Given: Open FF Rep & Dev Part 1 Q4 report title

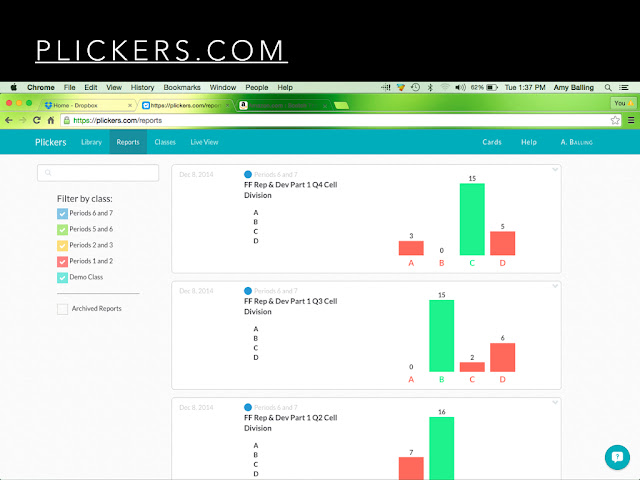Looking at the screenshot, I should 291,190.
